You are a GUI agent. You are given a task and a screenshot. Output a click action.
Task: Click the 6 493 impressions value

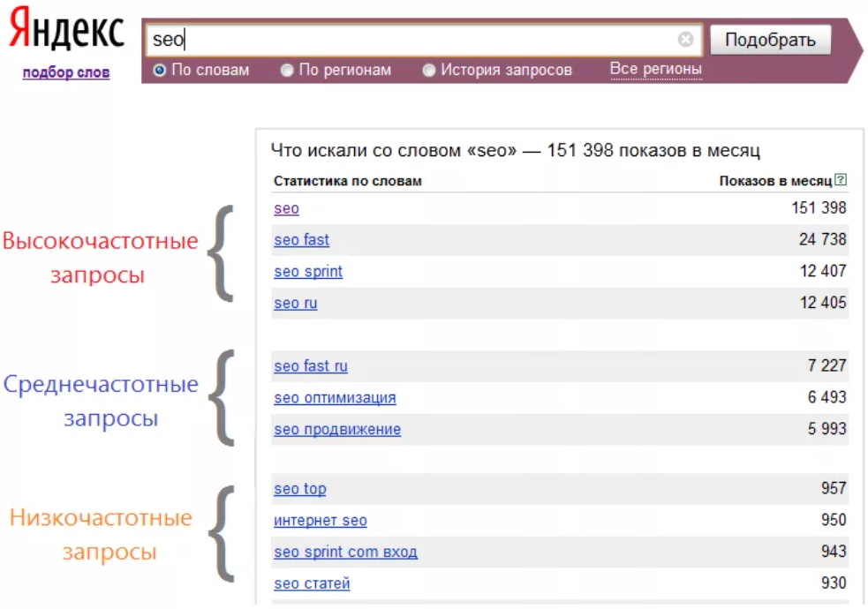(x=826, y=397)
